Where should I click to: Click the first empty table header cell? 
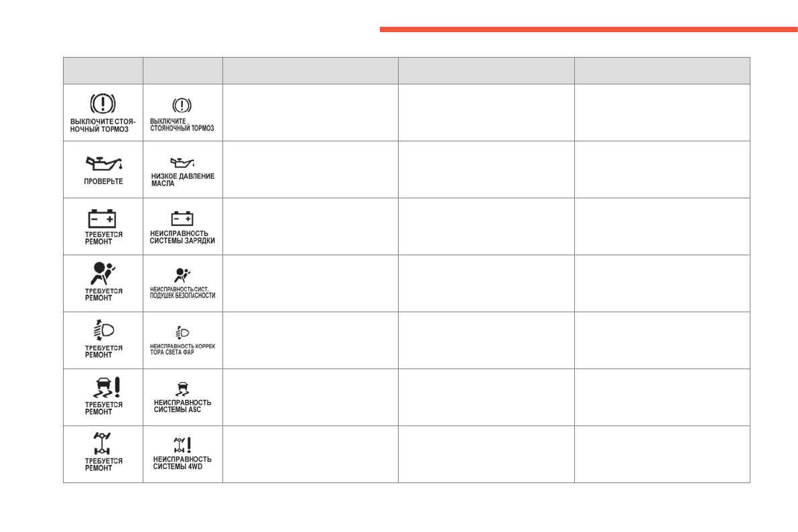click(103, 70)
